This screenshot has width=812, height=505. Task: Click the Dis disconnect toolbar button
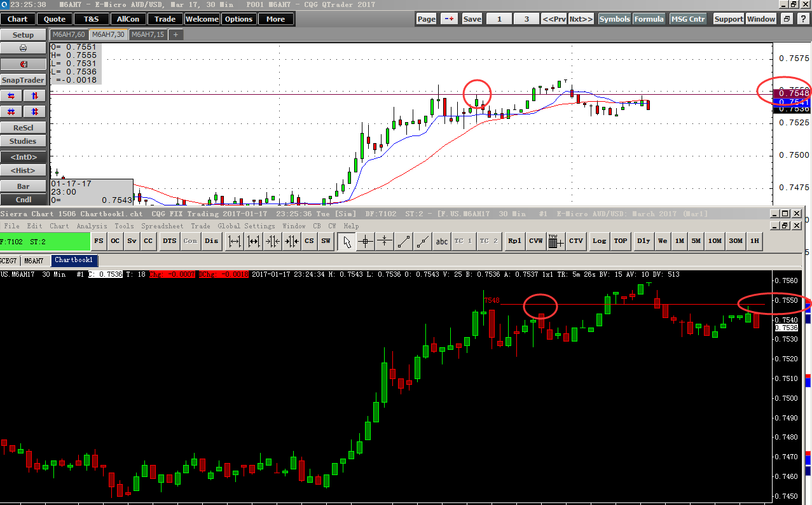pyautogui.click(x=212, y=241)
